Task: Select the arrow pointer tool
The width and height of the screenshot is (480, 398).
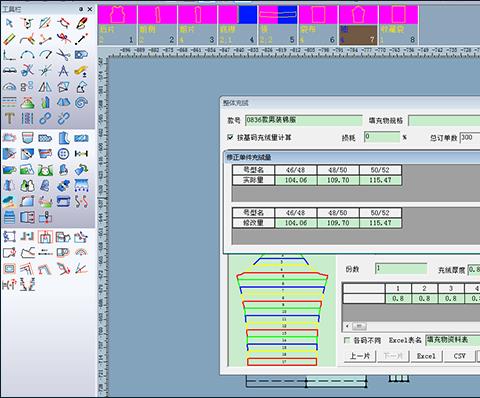Action: [9, 23]
